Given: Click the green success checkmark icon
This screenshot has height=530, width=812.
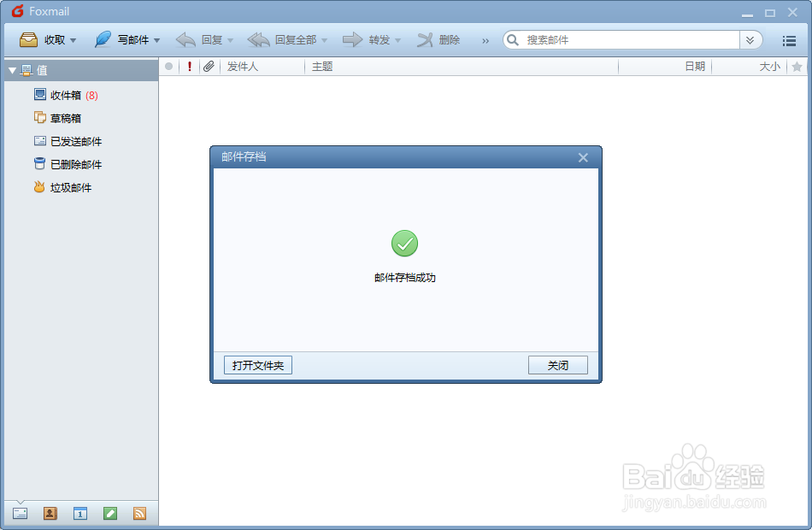Looking at the screenshot, I should [x=404, y=244].
